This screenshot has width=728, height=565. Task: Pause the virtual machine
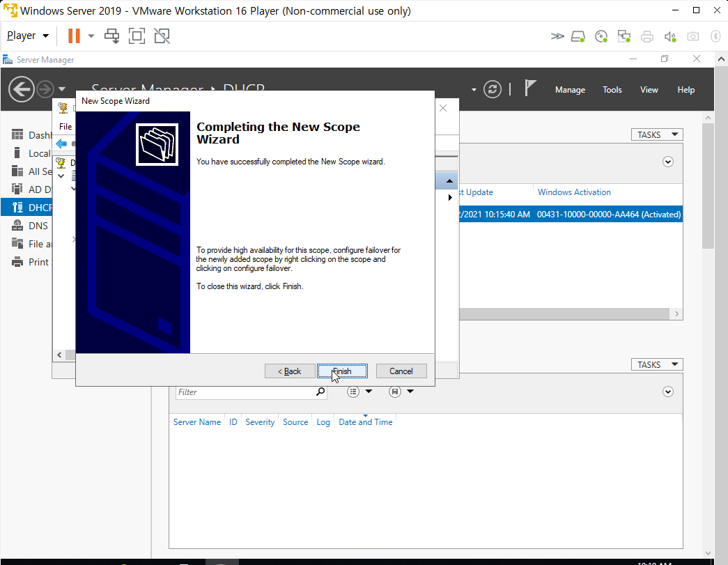[74, 36]
